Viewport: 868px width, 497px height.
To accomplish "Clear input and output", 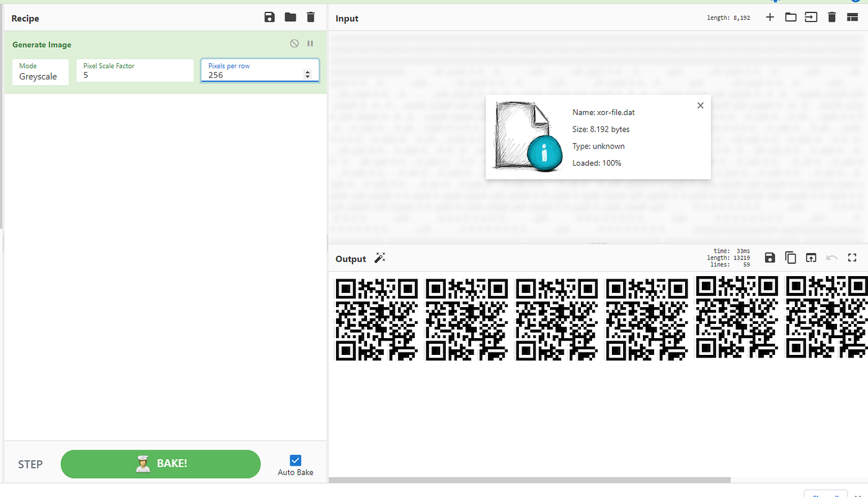I will click(832, 17).
